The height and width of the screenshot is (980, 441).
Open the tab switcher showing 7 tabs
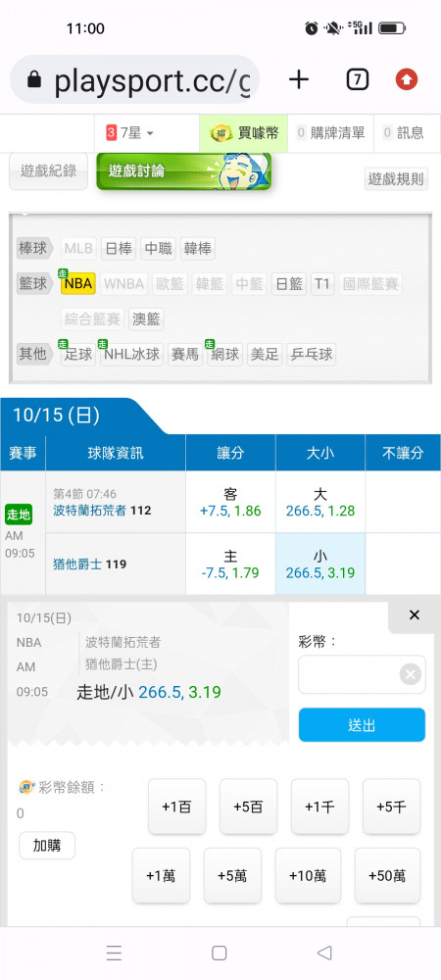(357, 79)
